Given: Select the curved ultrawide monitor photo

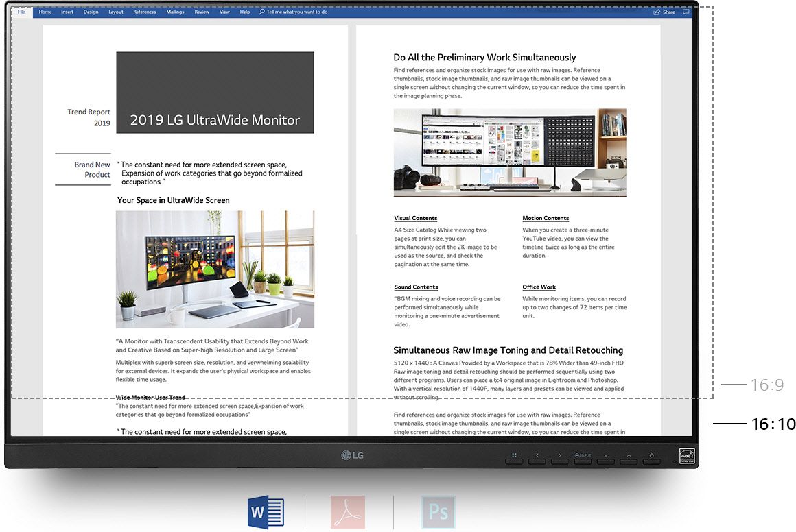Looking at the screenshot, I should pos(510,153).
